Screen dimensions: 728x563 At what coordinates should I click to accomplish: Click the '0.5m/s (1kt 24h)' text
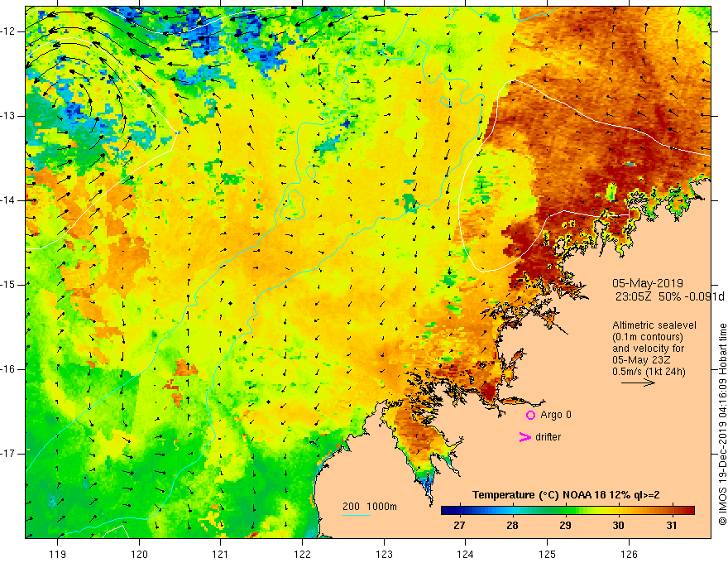pyautogui.click(x=649, y=372)
